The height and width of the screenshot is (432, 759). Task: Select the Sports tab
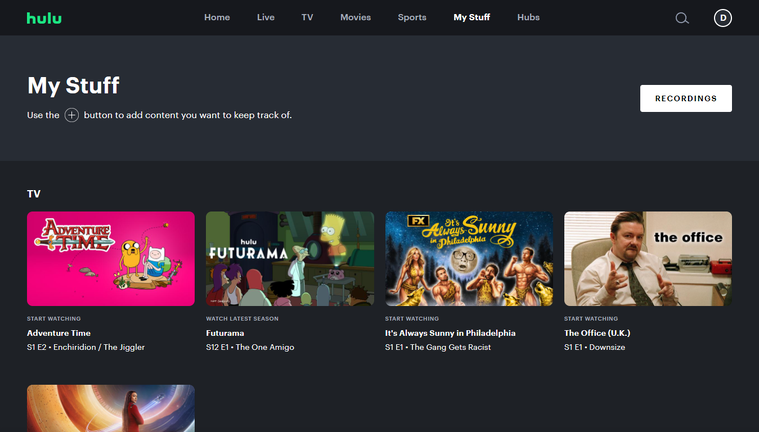click(412, 17)
